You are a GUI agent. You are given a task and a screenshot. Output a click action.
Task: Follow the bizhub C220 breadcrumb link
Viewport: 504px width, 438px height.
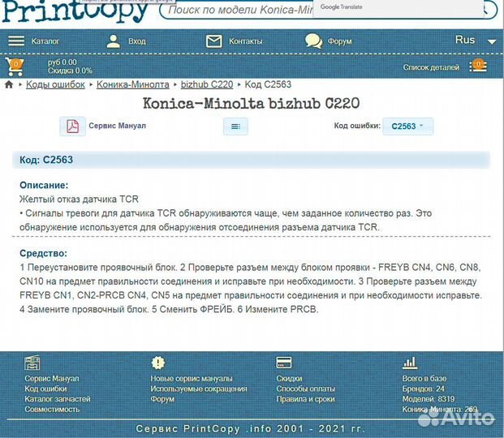click(207, 84)
